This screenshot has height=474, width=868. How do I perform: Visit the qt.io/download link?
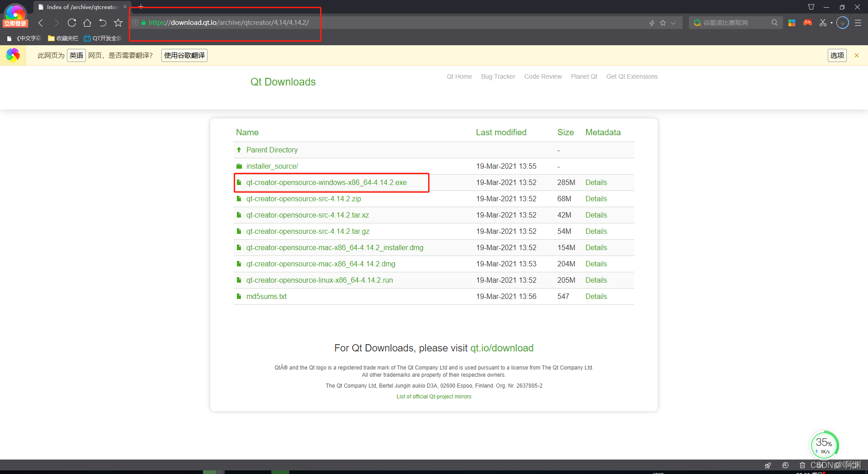(502, 348)
